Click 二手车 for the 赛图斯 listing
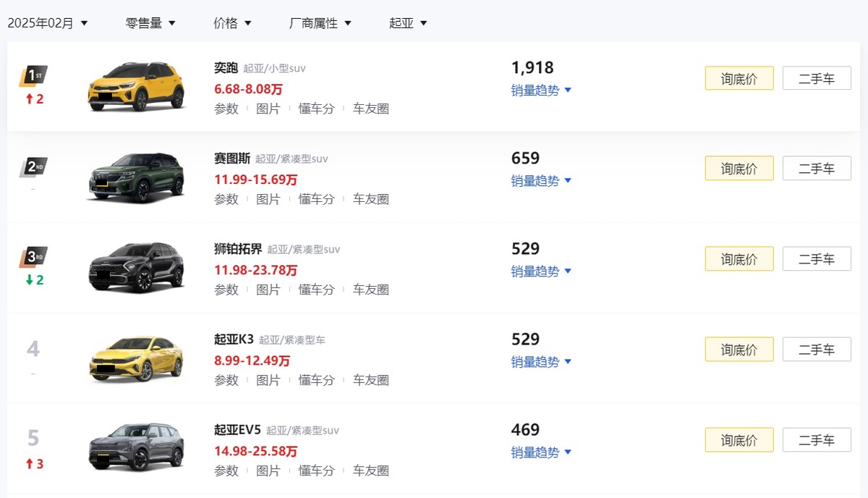 pyautogui.click(x=817, y=168)
